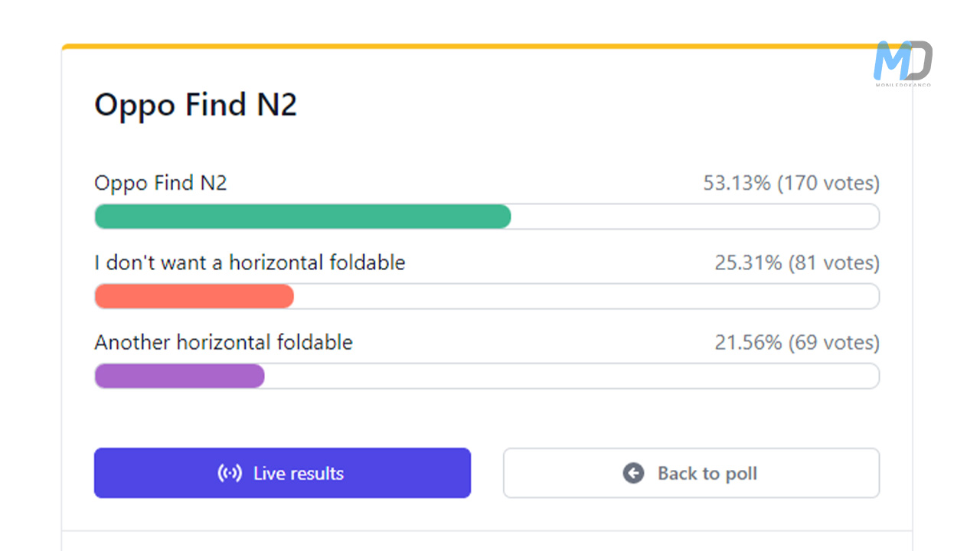Click the MobileDokan MD logo
This screenshot has height=551, width=980.
click(903, 61)
